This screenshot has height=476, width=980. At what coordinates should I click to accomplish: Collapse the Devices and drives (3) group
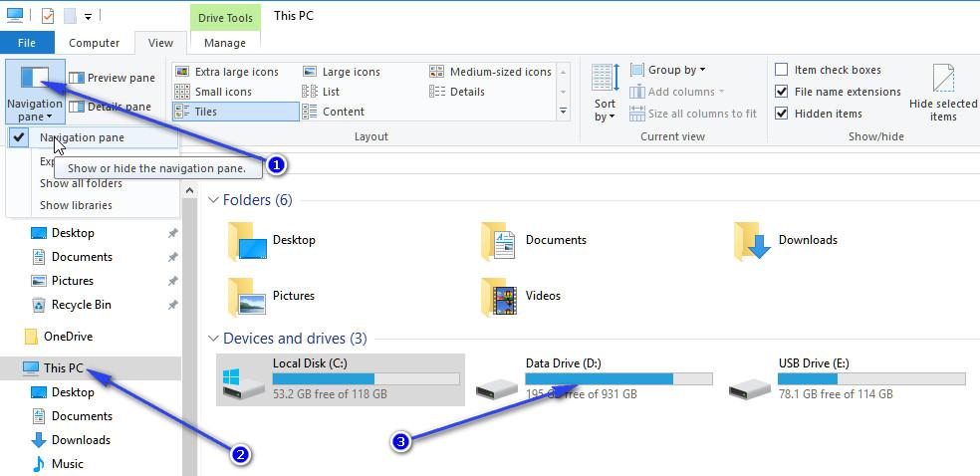click(x=214, y=340)
